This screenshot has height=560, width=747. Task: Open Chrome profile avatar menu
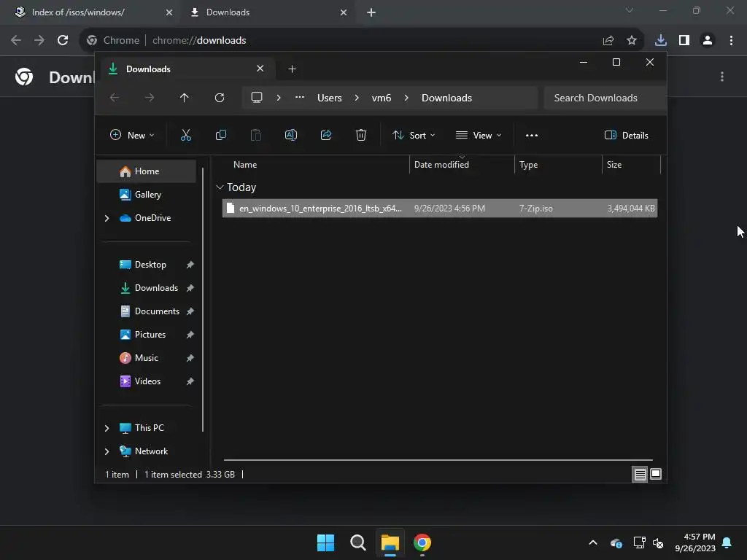[708, 41]
